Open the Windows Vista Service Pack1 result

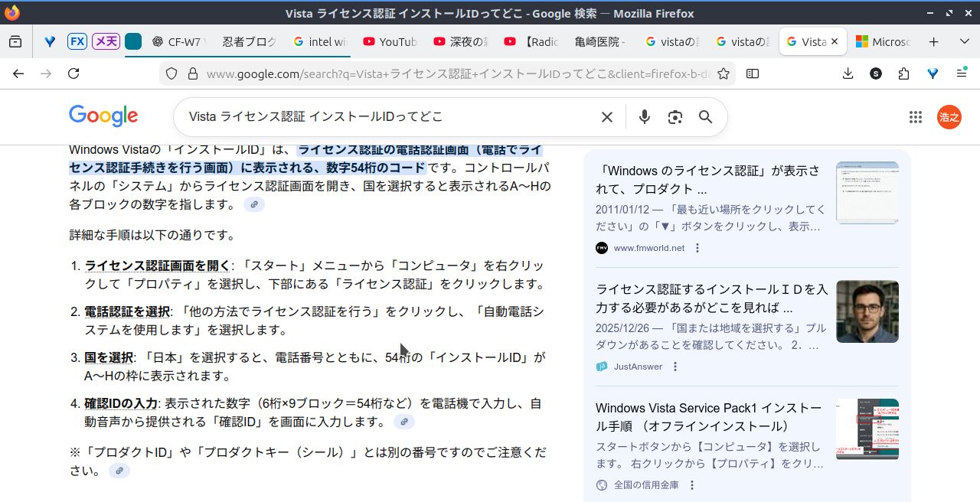(x=709, y=417)
